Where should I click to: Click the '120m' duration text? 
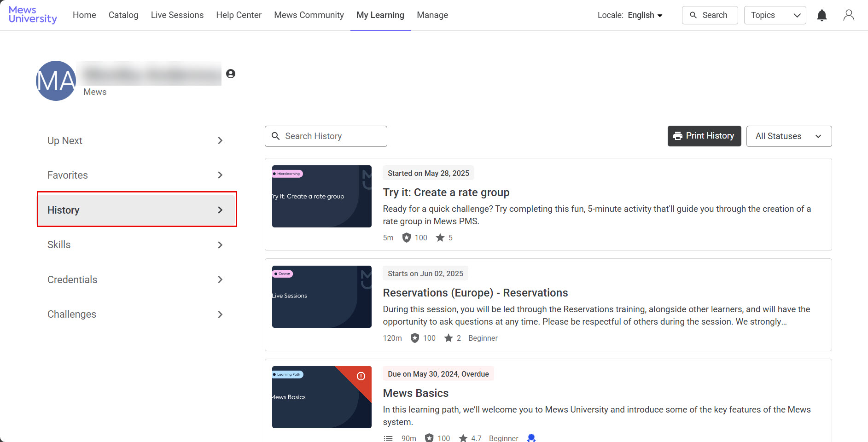tap(392, 338)
